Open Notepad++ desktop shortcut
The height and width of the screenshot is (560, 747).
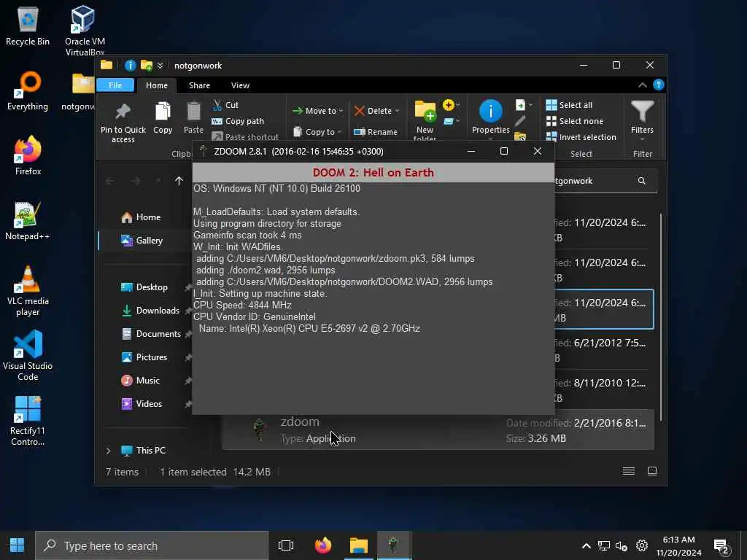coord(28,220)
